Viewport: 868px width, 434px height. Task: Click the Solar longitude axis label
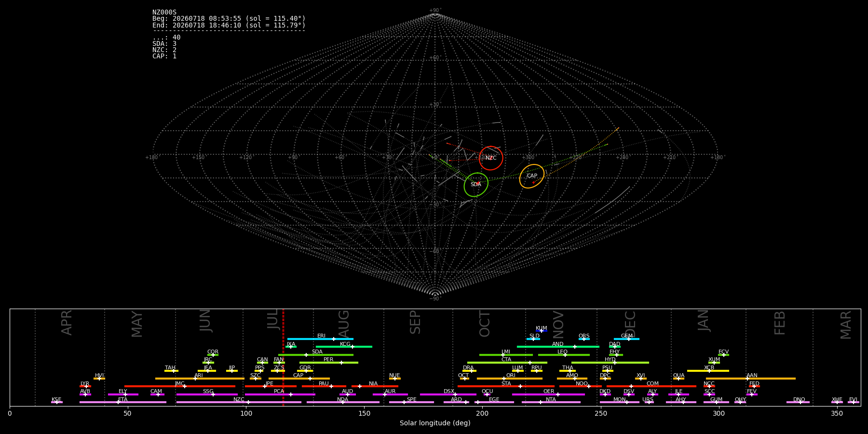coord(435,423)
